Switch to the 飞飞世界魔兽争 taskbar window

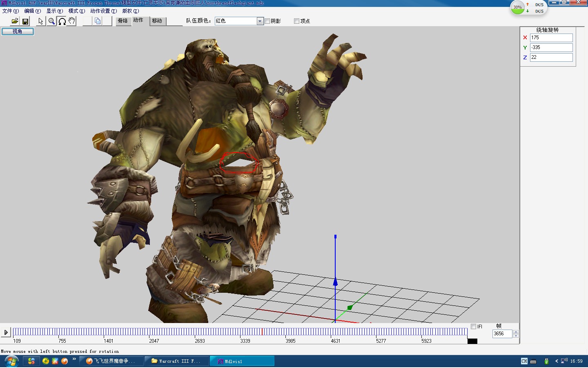pos(111,361)
